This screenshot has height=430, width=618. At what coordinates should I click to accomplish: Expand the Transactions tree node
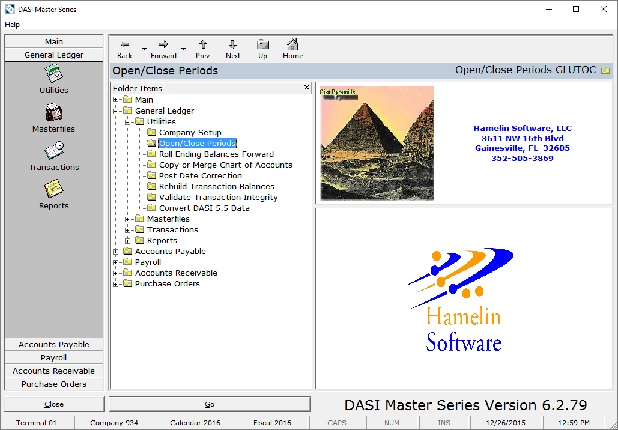127,230
